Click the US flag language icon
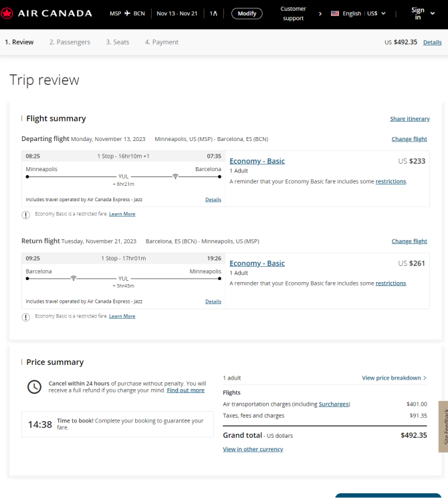Screen dimensions: 448x498 click(335, 13)
